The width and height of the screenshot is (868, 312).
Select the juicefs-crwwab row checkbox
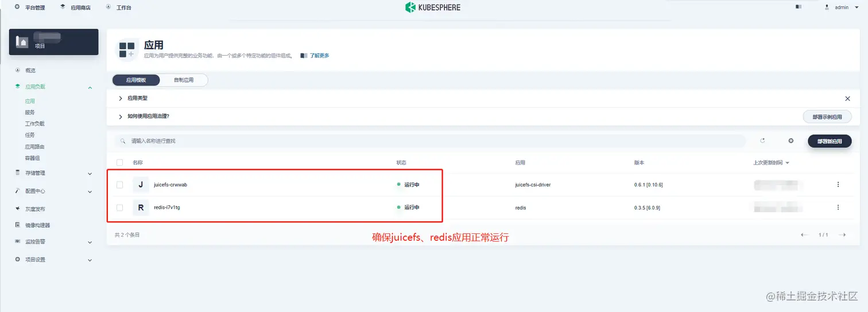(119, 185)
